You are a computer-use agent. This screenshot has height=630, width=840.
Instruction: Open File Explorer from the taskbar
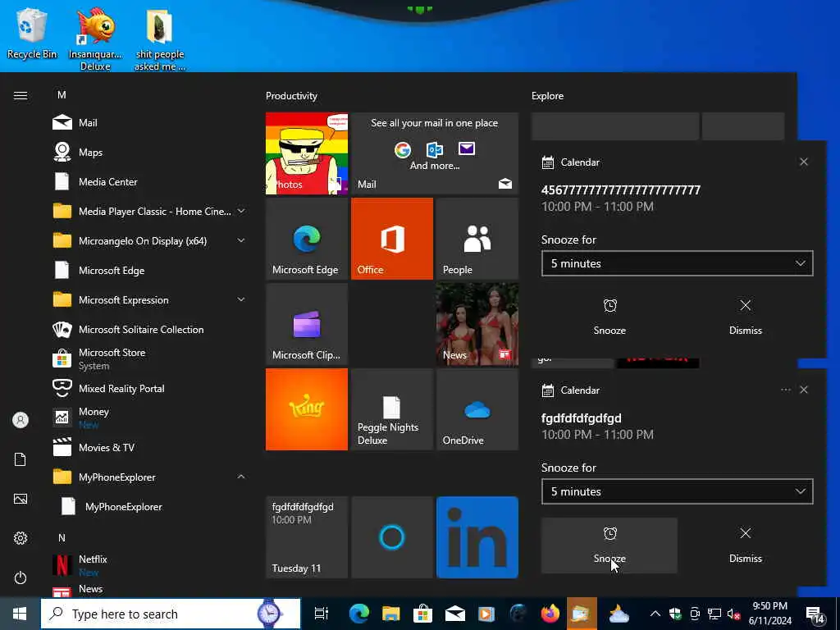click(390, 614)
